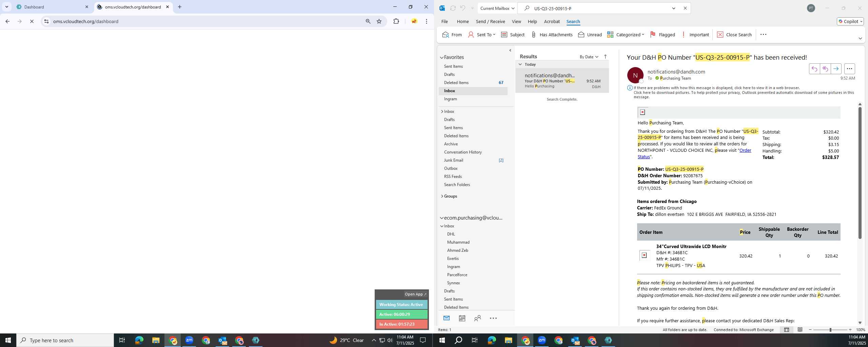Click the From search filter button

(x=452, y=35)
